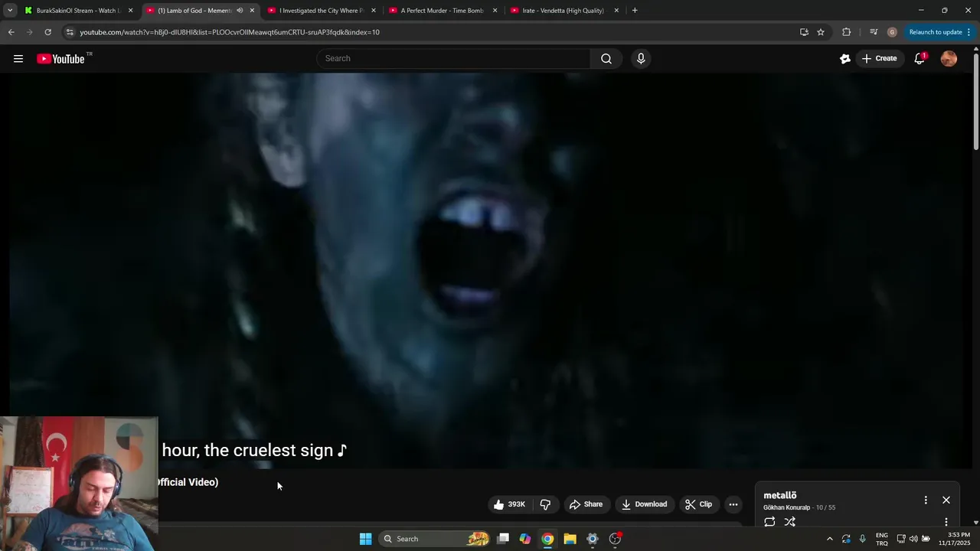Open Task View on taskbar
The height and width of the screenshot is (551, 980).
tap(503, 539)
